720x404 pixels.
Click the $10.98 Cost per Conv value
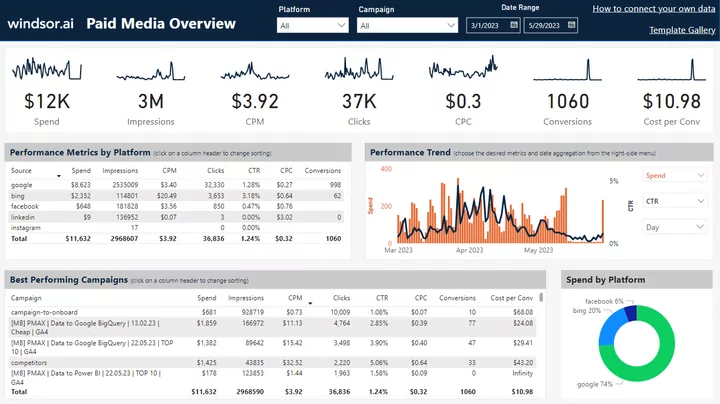672,101
